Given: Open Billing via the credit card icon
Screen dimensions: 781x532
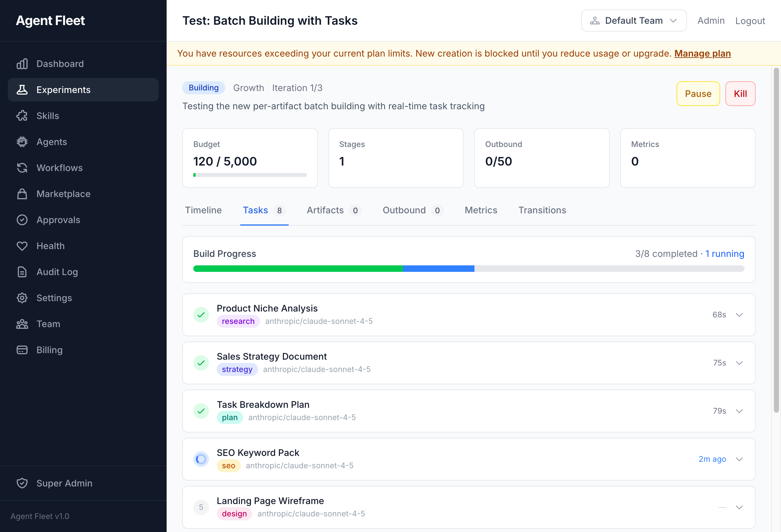Looking at the screenshot, I should coord(22,350).
